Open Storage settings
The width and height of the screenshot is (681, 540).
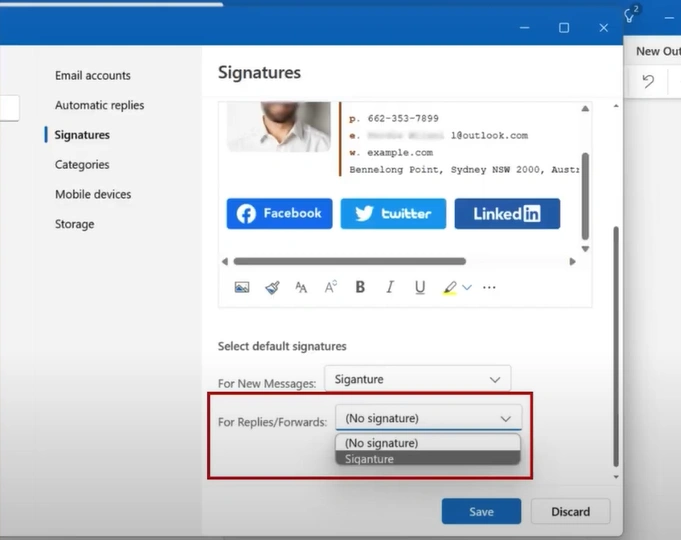pos(74,224)
